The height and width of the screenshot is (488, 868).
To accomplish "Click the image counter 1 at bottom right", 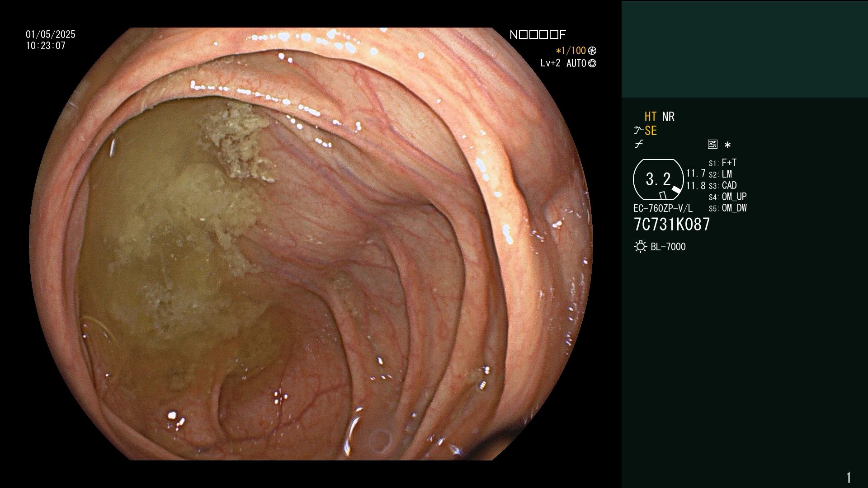I will [x=849, y=478].
